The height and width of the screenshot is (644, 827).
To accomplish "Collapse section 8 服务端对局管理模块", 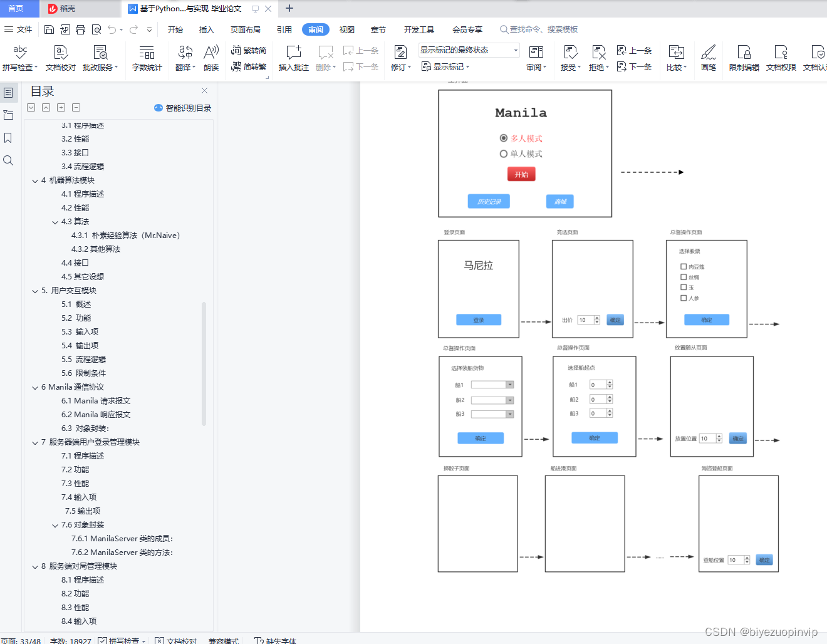I will tap(35, 566).
